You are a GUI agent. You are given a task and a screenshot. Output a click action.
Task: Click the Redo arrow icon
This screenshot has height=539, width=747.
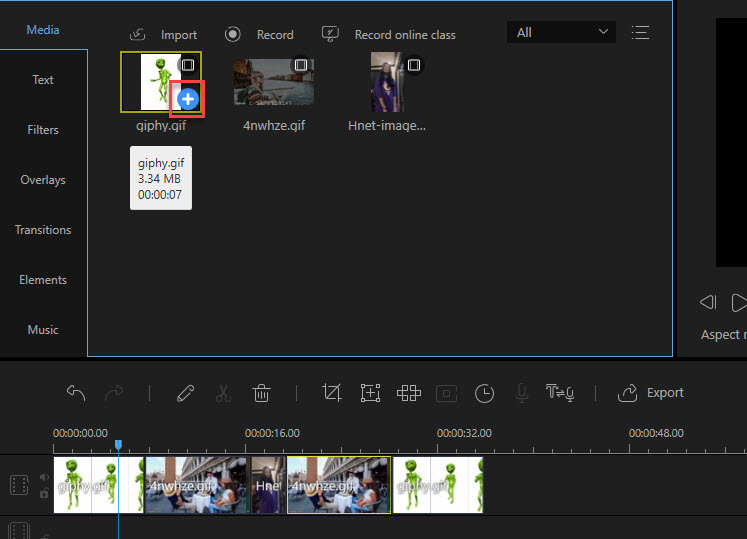[x=114, y=393]
